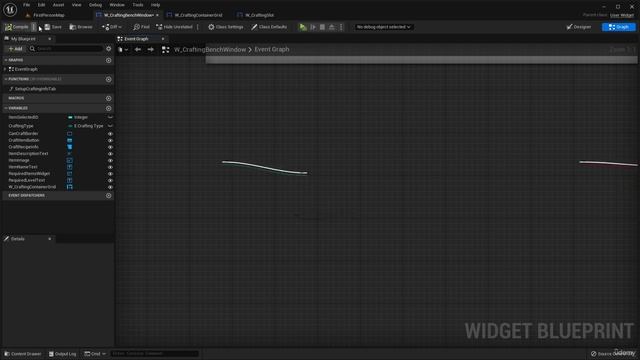
Task: Close the My Blueprint panel tab
Action: click(x=50, y=39)
